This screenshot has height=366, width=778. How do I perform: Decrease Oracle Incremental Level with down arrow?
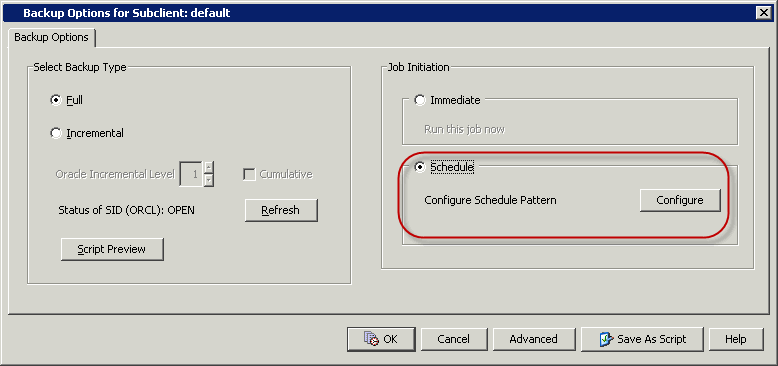click(x=209, y=180)
